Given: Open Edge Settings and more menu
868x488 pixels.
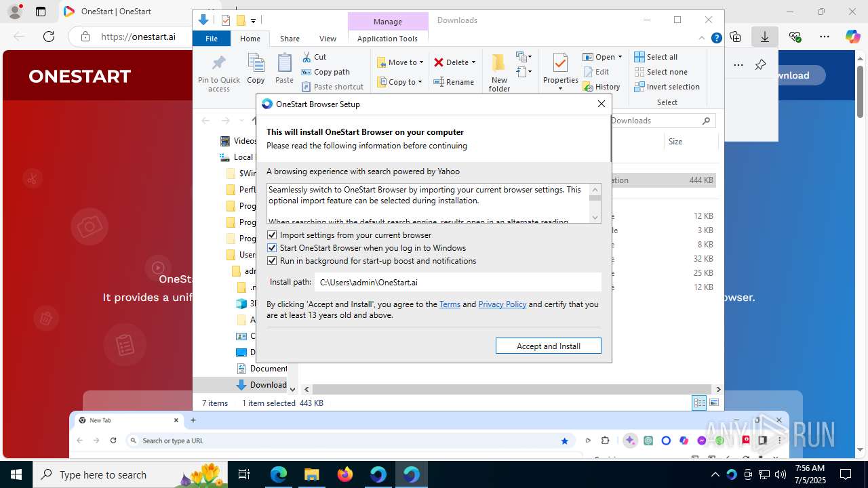Looking at the screenshot, I should click(x=825, y=37).
